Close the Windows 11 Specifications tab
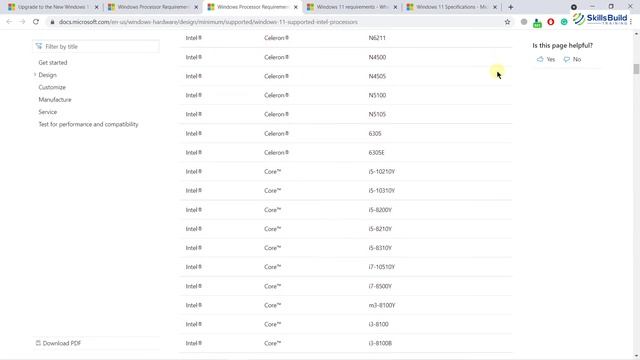This screenshot has height=360, width=640. [x=495, y=7]
